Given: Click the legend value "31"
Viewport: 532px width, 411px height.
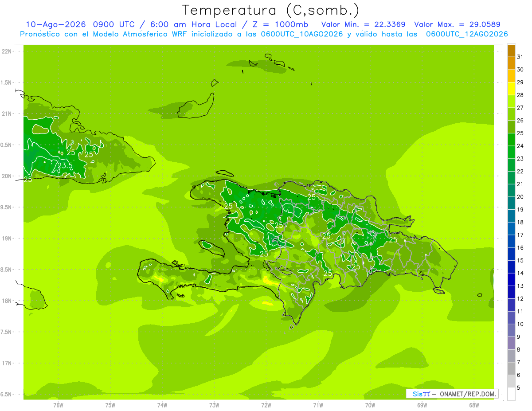Looking at the screenshot, I should click(520, 57).
